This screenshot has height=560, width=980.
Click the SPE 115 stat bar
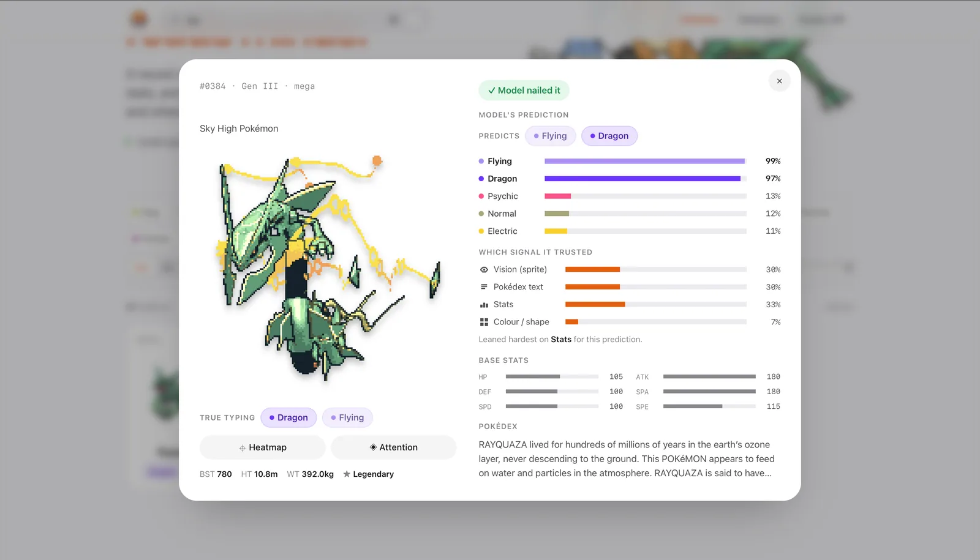(x=709, y=406)
